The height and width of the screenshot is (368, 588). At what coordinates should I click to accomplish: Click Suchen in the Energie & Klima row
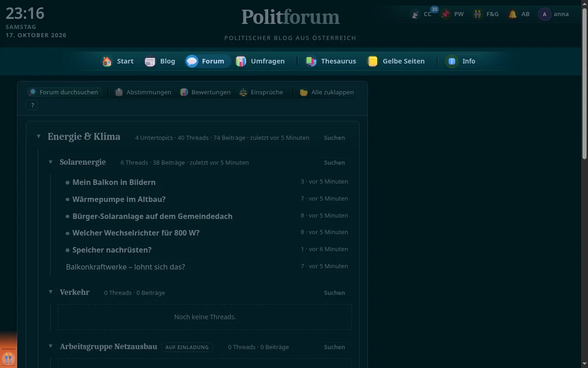tap(334, 138)
